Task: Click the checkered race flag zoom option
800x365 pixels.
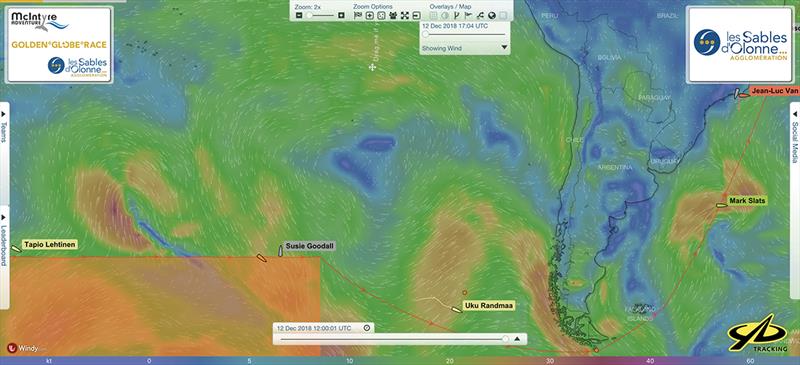Action: coord(358,15)
